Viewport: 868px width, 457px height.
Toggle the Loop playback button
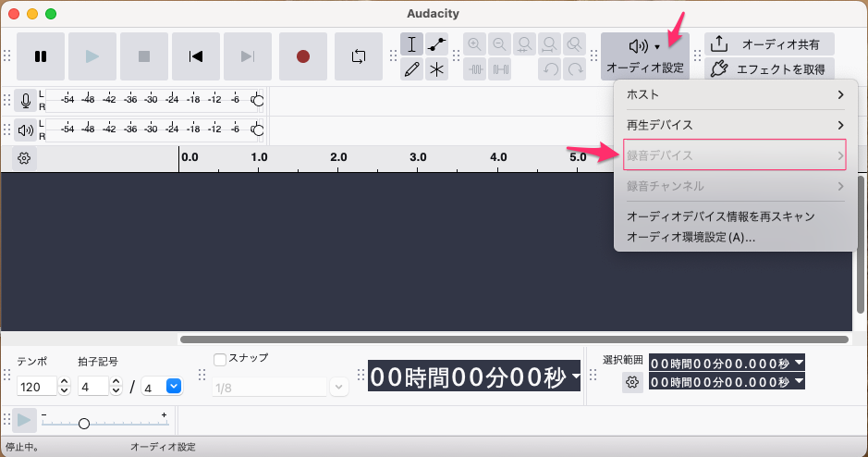point(359,56)
